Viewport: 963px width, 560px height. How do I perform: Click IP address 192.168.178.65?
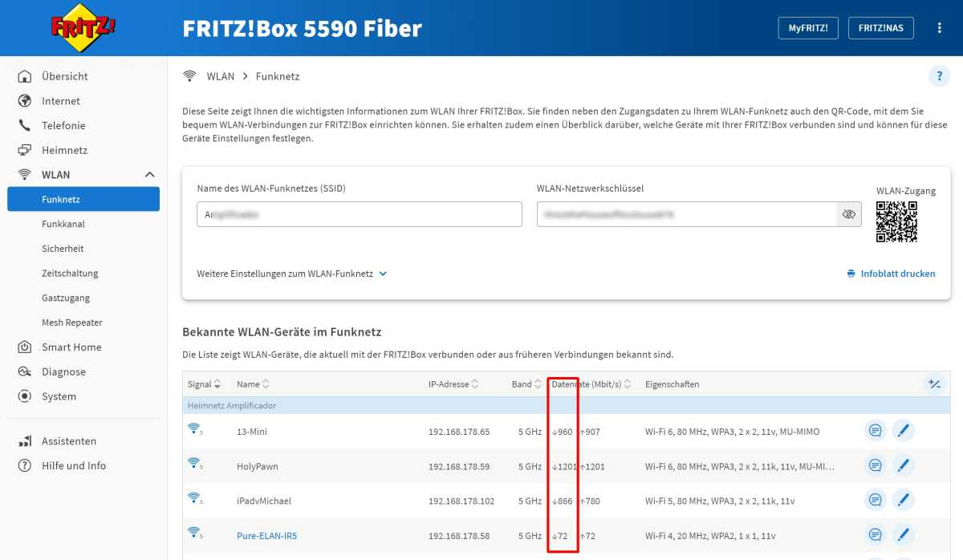459,432
